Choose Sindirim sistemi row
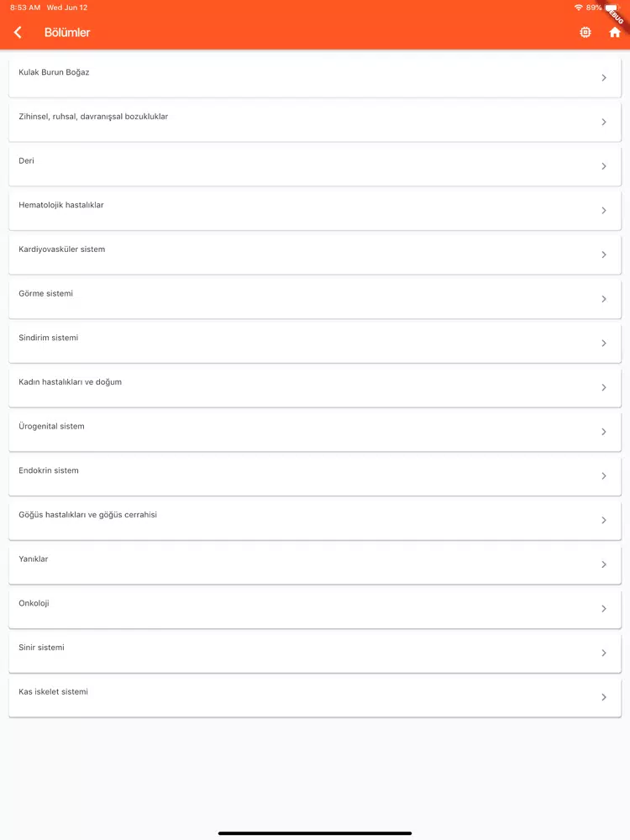The width and height of the screenshot is (630, 840). tap(315, 343)
